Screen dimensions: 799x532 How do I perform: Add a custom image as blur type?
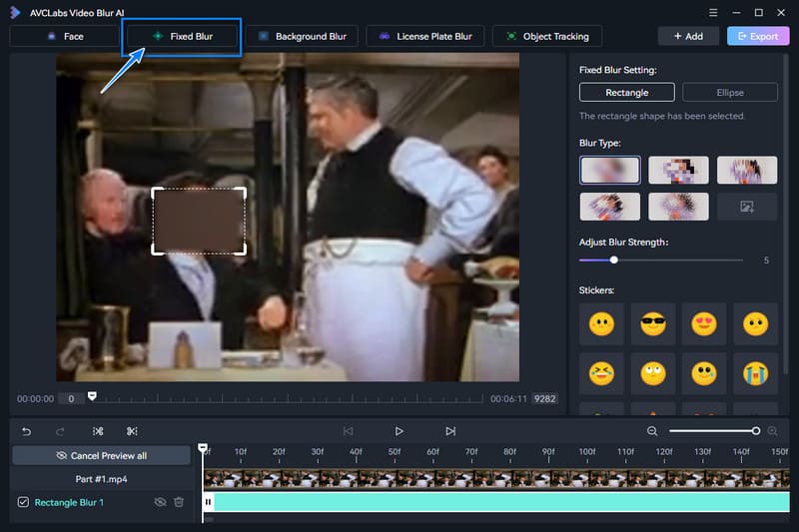pos(747,207)
